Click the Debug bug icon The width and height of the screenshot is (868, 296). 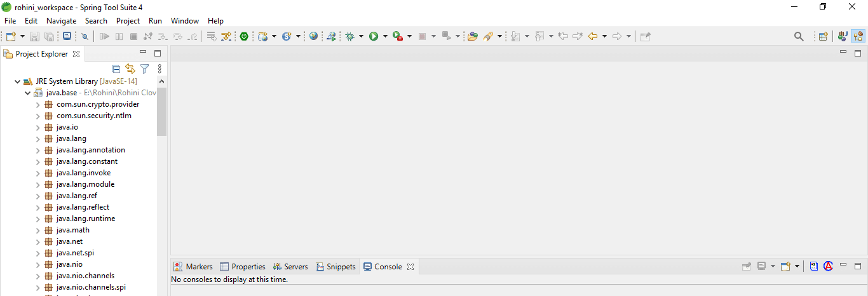click(349, 36)
